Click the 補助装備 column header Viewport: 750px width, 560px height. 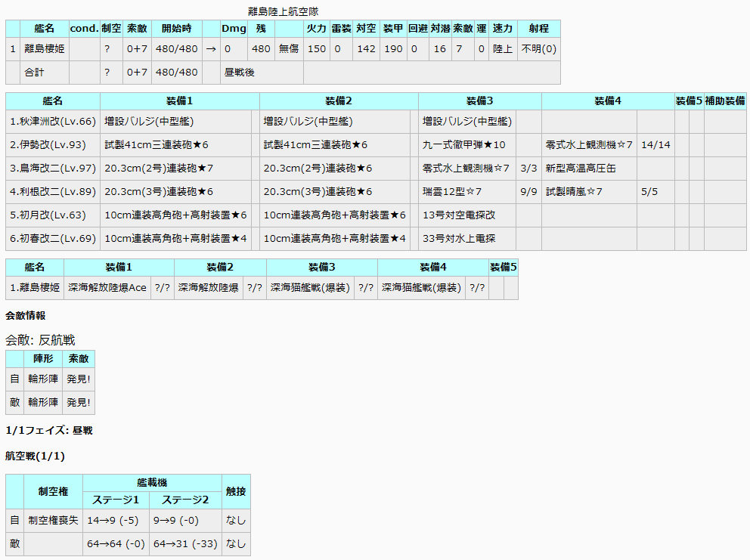tap(724, 101)
